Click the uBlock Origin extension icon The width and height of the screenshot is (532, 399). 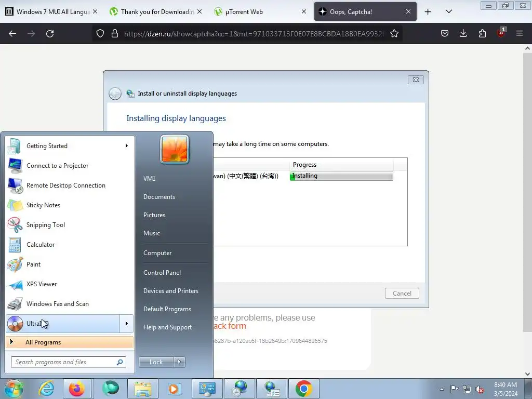point(501,34)
